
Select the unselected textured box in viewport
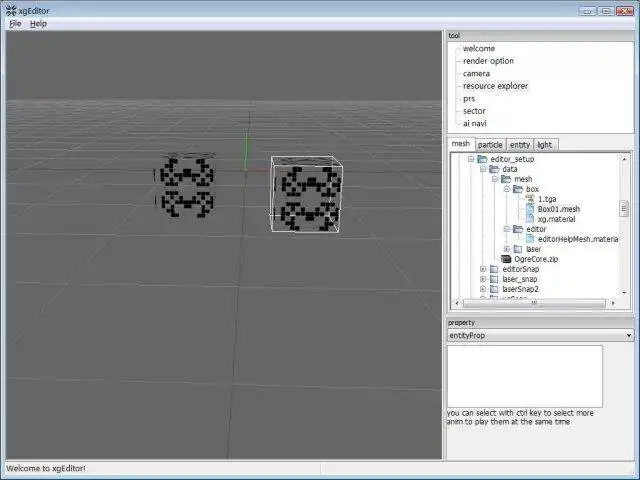click(x=186, y=185)
